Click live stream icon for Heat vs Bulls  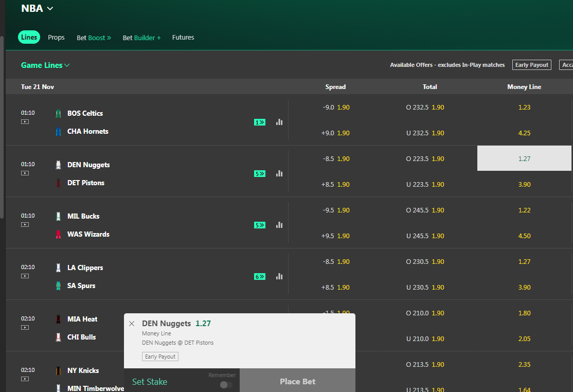[25, 328]
